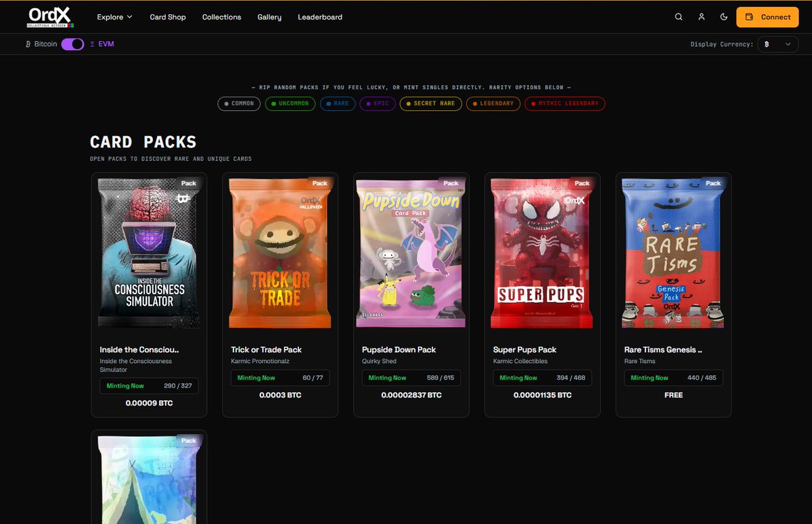Click the 0.00002837 BTC price
The image size is (812, 524).
click(x=411, y=395)
